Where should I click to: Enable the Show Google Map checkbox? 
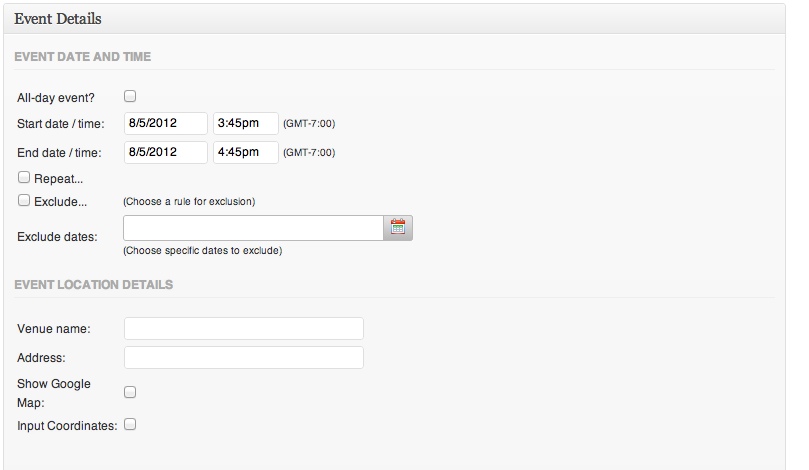click(x=130, y=392)
